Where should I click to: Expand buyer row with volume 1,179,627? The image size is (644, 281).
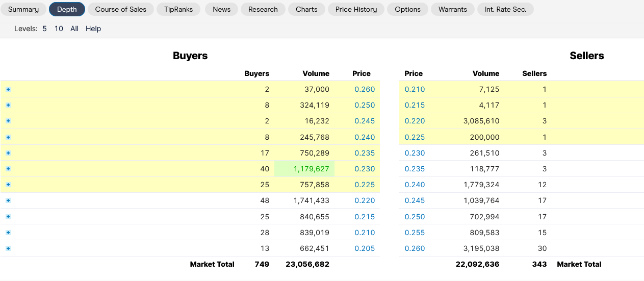coord(8,169)
